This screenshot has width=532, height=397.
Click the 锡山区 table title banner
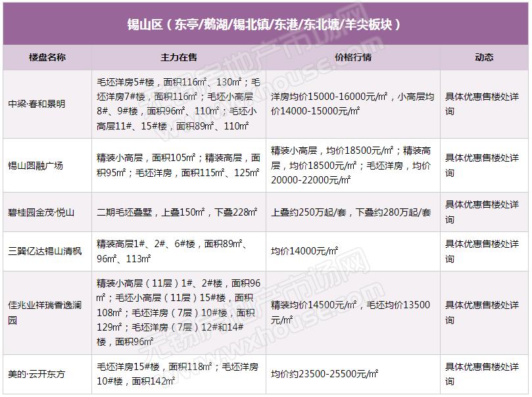click(264, 24)
